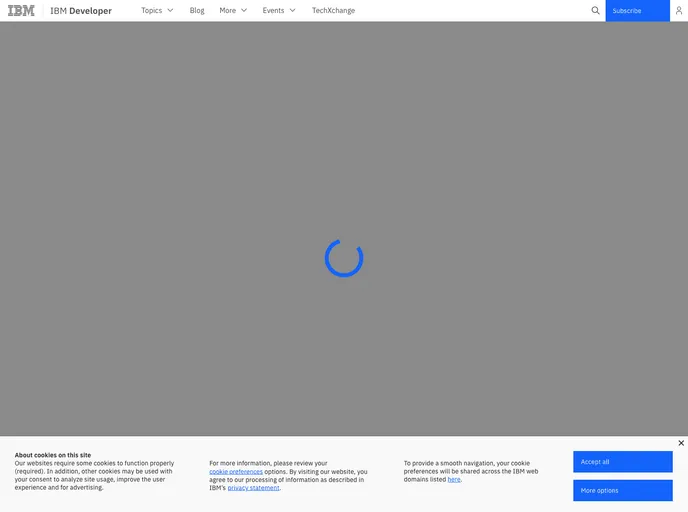Open the Topics menu label
The height and width of the screenshot is (512, 688).
tap(151, 11)
